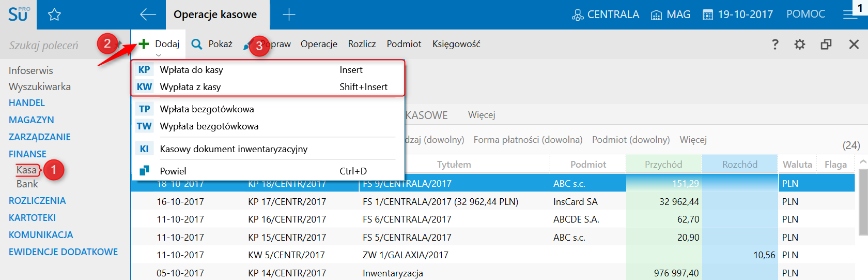Click the POMOC link
The image size is (868, 280).
pyautogui.click(x=805, y=14)
